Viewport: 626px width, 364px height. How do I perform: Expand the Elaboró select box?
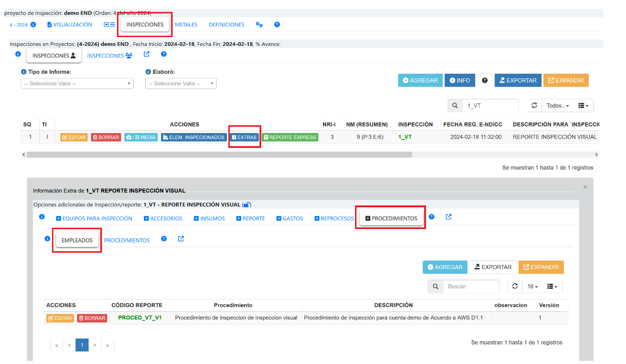point(181,83)
